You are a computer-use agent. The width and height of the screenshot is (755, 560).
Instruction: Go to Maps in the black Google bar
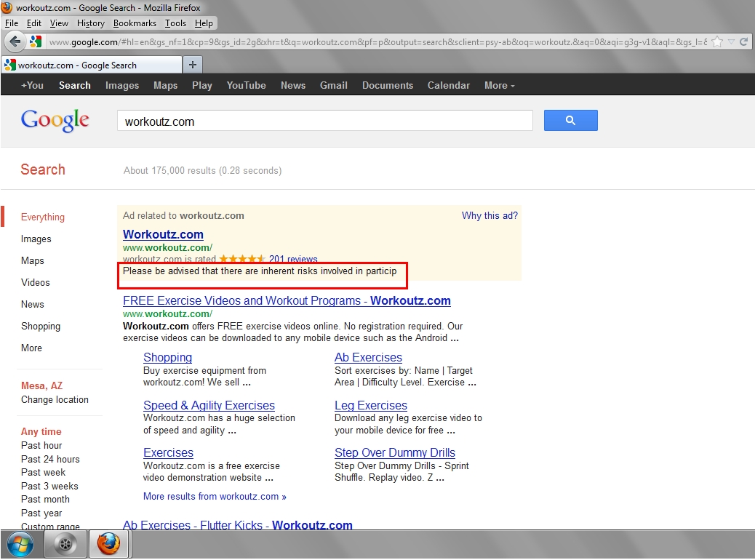point(166,85)
